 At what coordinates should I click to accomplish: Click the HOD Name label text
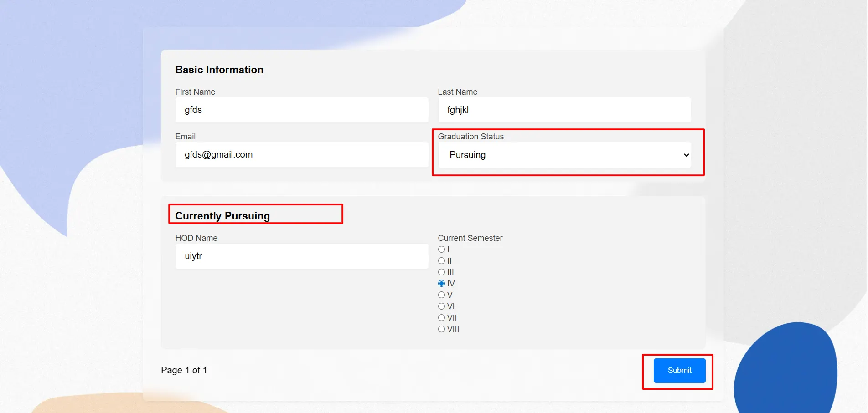click(x=196, y=238)
